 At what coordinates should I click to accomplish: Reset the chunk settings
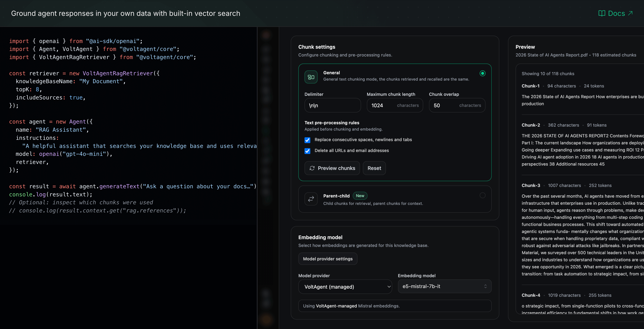(374, 168)
